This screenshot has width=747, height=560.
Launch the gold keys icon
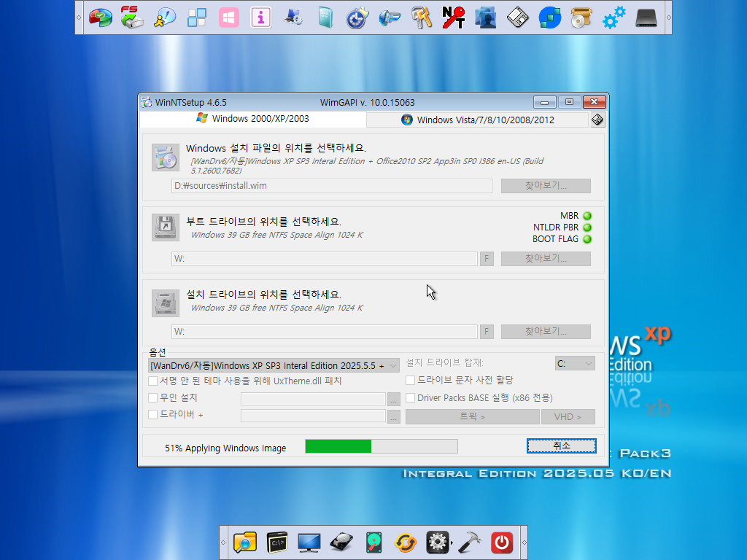coord(421,17)
